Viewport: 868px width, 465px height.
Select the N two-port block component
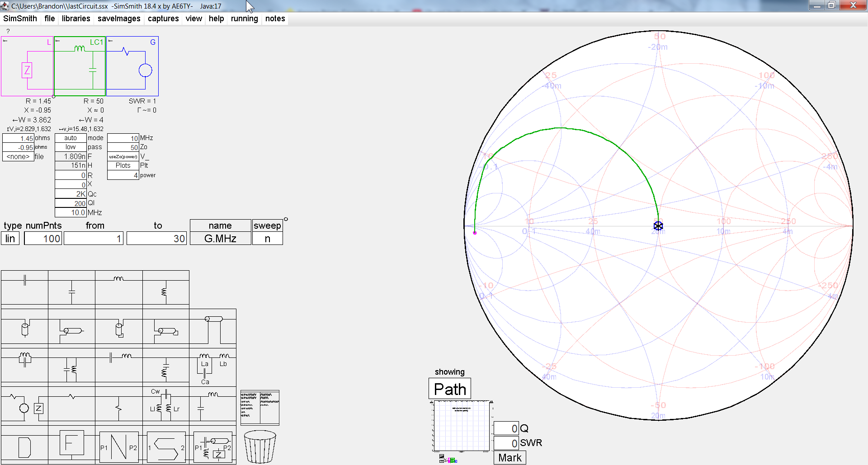118,447
